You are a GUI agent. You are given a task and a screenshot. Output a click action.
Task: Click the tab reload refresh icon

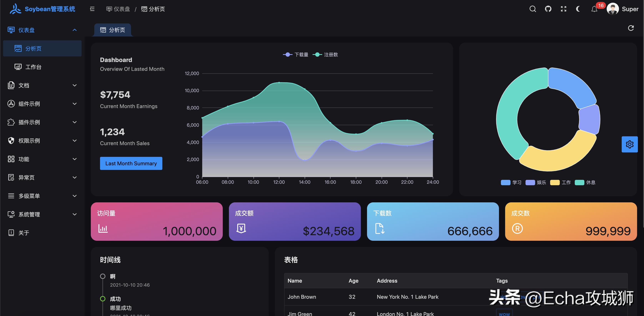pos(631,28)
